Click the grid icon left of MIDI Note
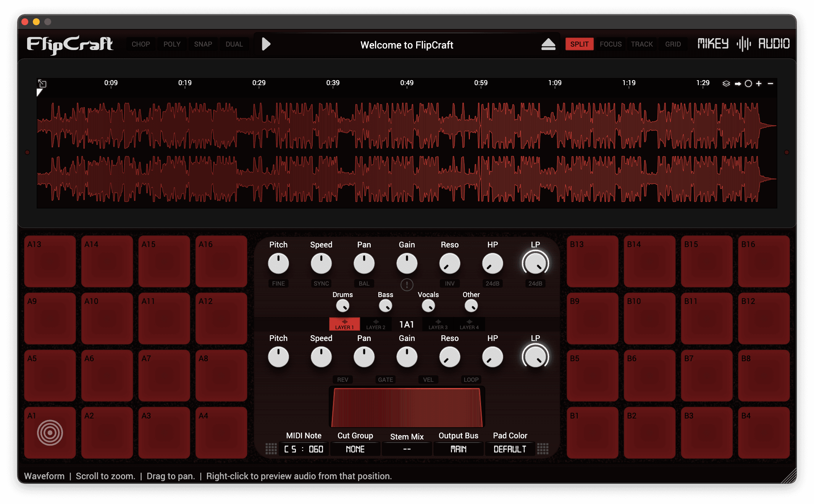The width and height of the screenshot is (814, 504). click(271, 449)
